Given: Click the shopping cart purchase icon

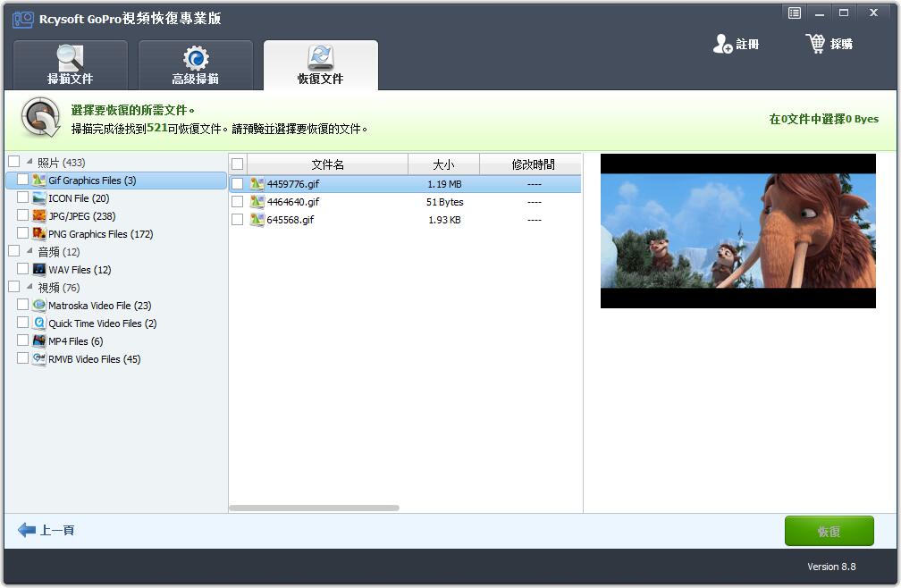Looking at the screenshot, I should [815, 44].
